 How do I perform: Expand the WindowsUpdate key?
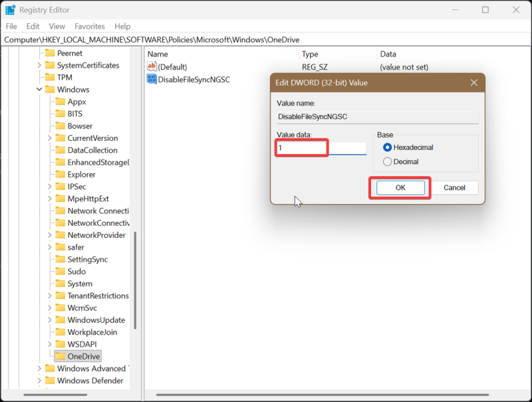pos(49,320)
